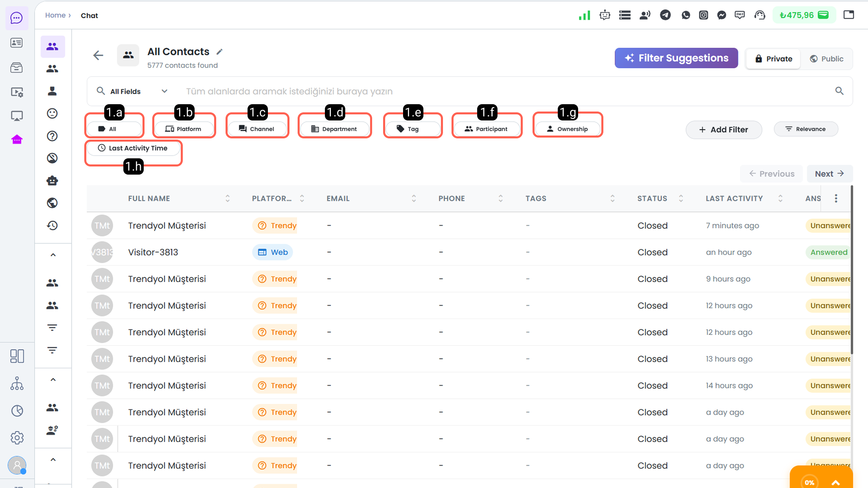The image size is (868, 488).
Task: Click the Chat breadcrumb item
Action: click(90, 15)
